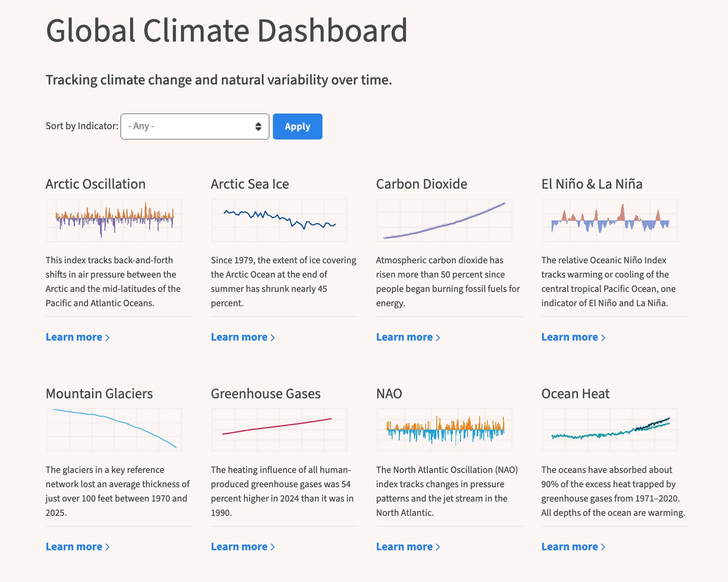This screenshot has height=582, width=728.
Task: Click the Ocean Heat heading
Action: coord(575,394)
